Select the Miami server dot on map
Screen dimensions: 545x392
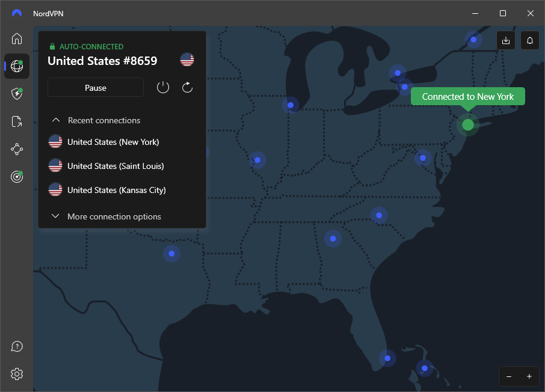(387, 358)
